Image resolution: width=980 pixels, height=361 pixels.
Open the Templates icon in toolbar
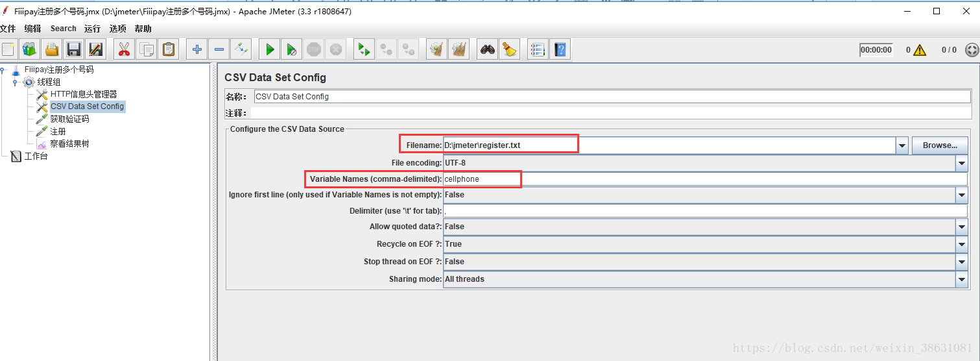pyautogui.click(x=30, y=49)
